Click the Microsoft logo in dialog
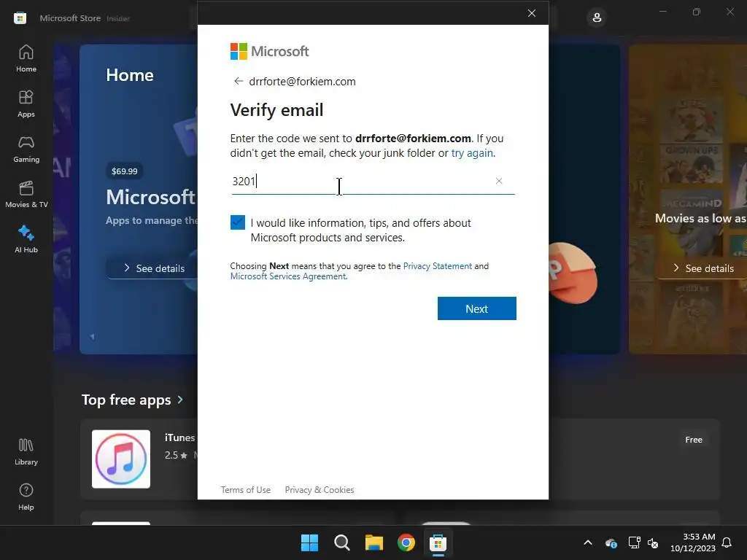 click(269, 52)
